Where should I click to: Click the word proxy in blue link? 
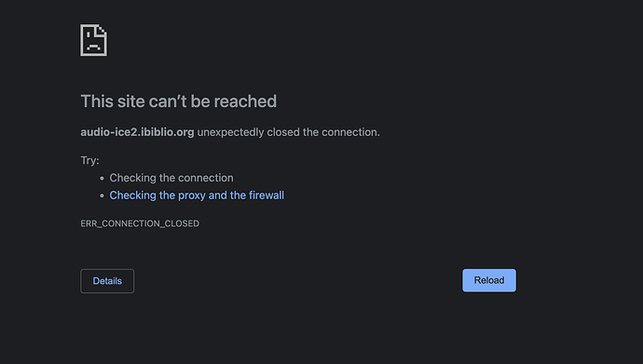pos(192,195)
